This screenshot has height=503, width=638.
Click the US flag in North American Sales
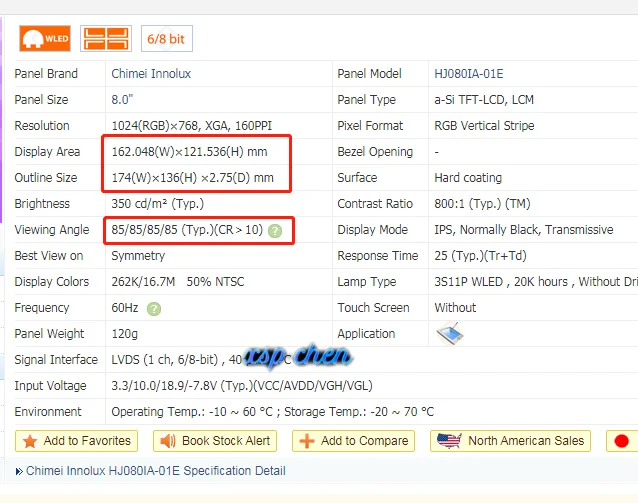pos(449,441)
